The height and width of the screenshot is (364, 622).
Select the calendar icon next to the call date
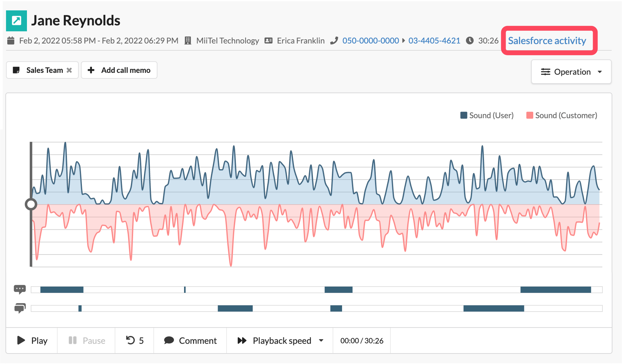tap(11, 41)
